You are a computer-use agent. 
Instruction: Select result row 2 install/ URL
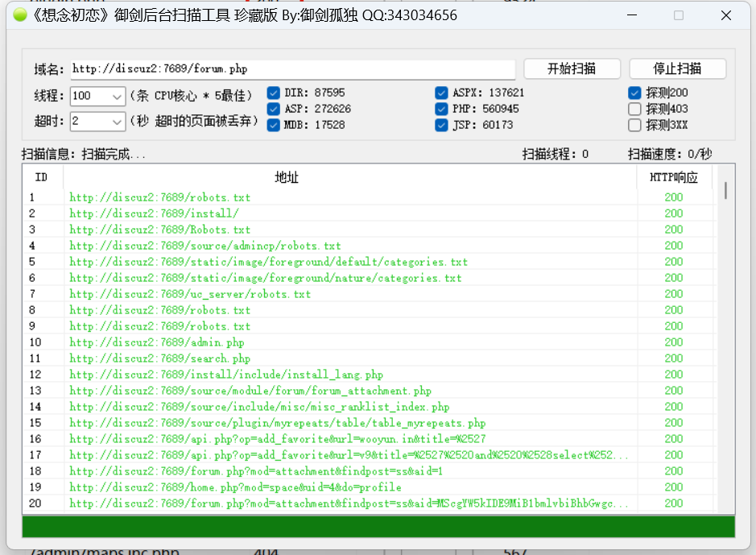pos(155,213)
